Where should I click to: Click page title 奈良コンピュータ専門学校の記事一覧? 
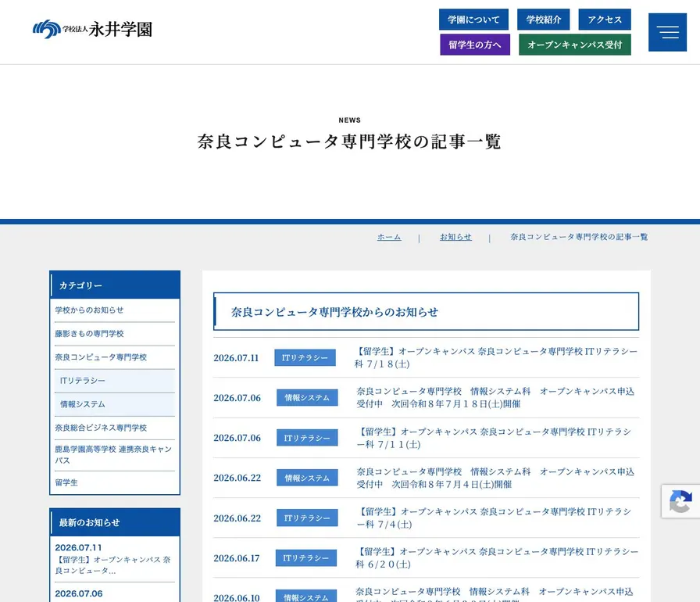point(349,142)
